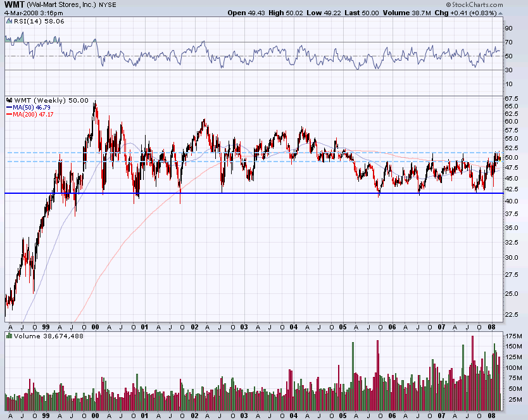
Task: Click the candlestick icon beside WMT (Weekly)
Action: click(9, 100)
